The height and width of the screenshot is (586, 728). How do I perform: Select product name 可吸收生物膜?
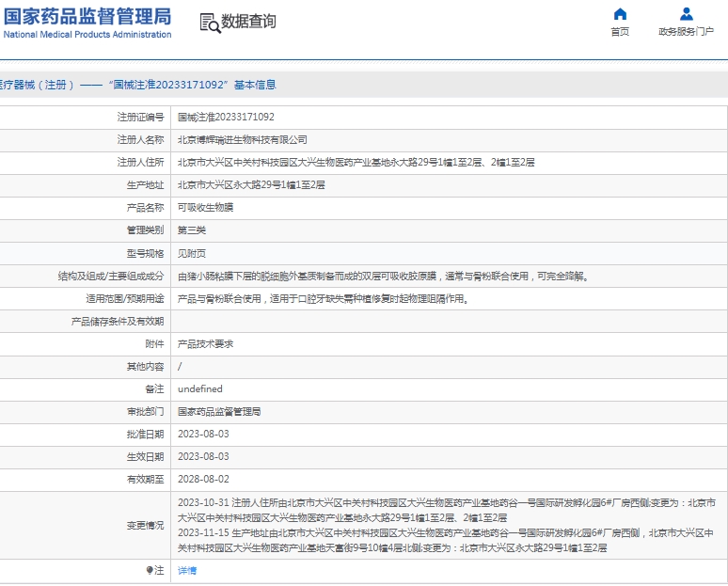point(205,208)
